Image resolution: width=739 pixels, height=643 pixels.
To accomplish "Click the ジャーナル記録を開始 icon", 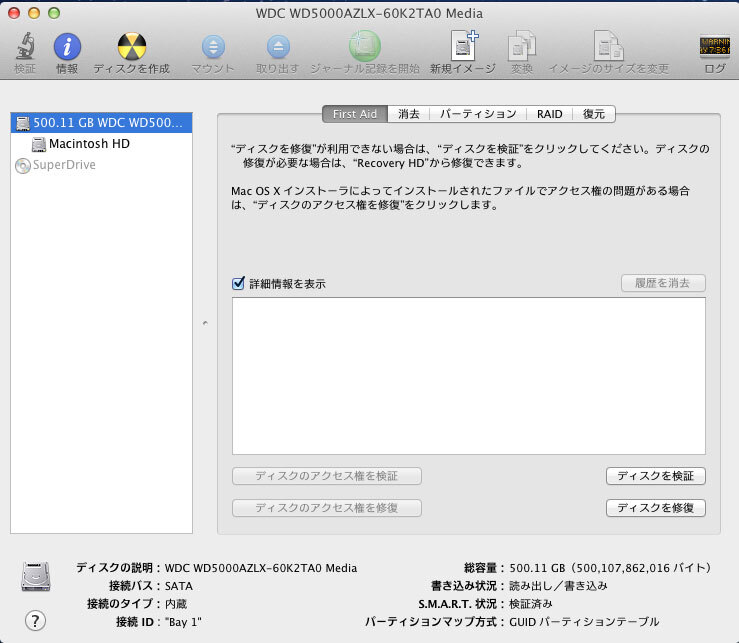I will pyautogui.click(x=365, y=46).
